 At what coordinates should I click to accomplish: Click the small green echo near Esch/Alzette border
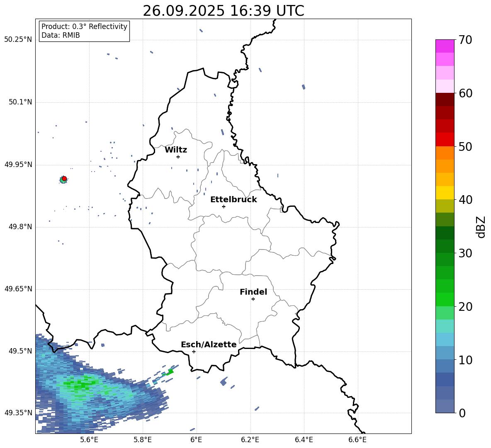pyautogui.click(x=170, y=372)
